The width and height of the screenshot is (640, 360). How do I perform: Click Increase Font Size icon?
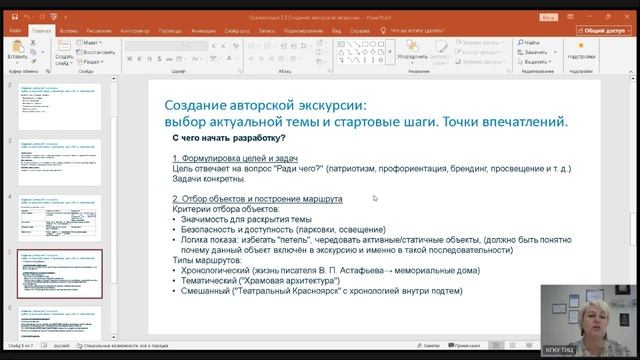pos(213,46)
